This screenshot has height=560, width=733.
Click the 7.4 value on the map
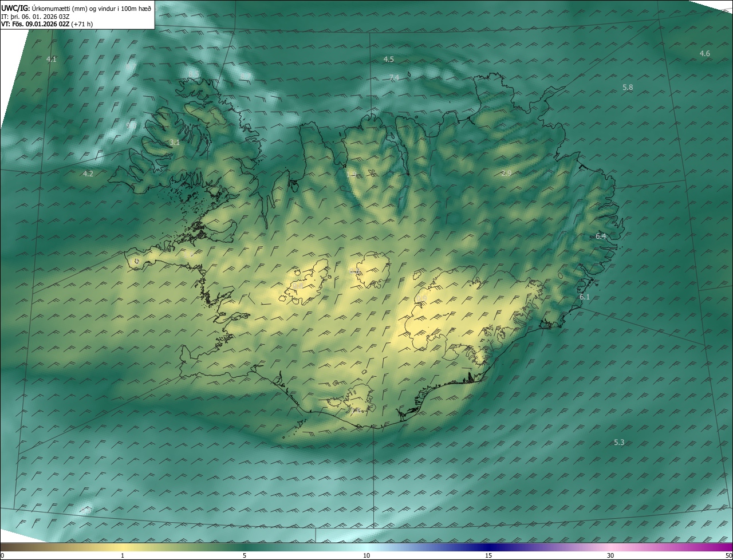coord(394,77)
